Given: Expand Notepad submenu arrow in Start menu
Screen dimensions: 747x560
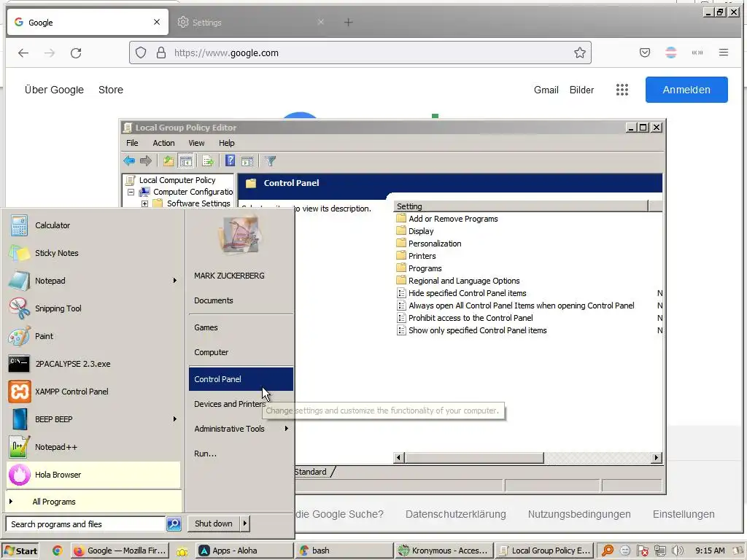Looking at the screenshot, I should 175,281.
